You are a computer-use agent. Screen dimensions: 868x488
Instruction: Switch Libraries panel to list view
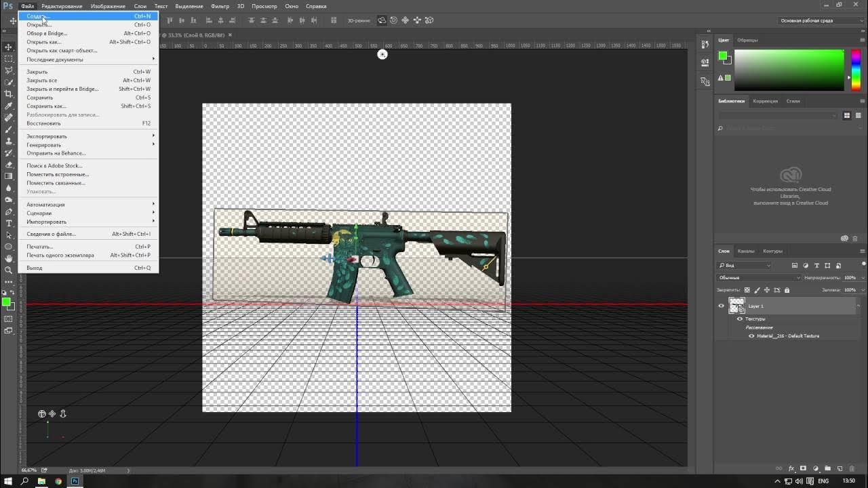(x=858, y=116)
